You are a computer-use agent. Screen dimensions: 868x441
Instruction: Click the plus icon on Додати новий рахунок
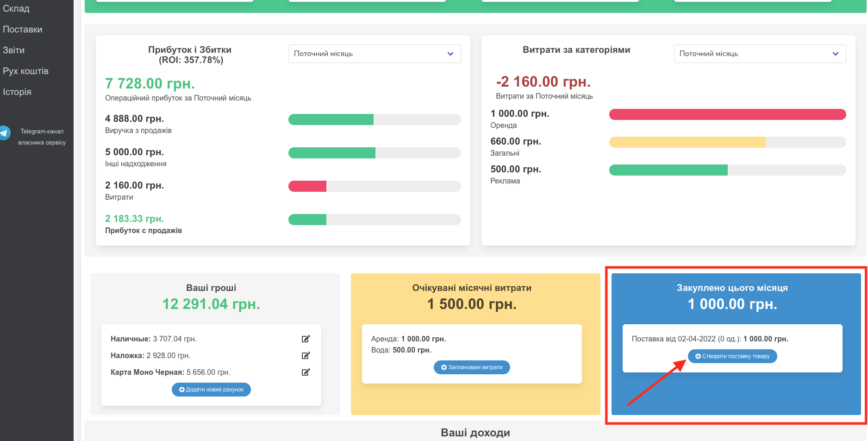(x=181, y=389)
